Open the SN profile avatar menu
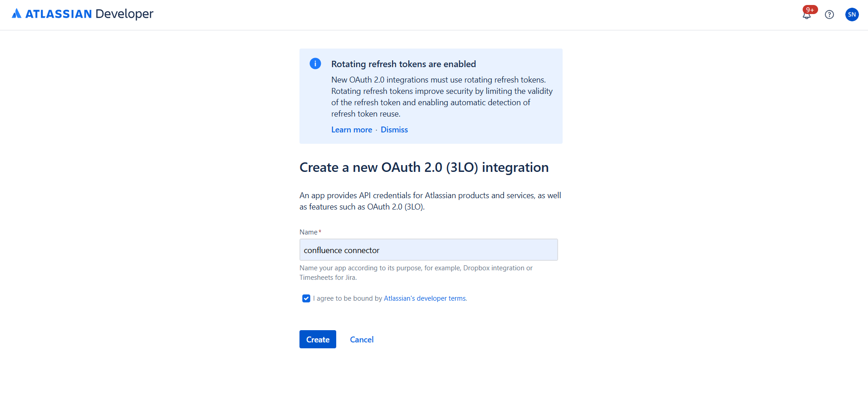This screenshot has height=405, width=868. click(852, 15)
